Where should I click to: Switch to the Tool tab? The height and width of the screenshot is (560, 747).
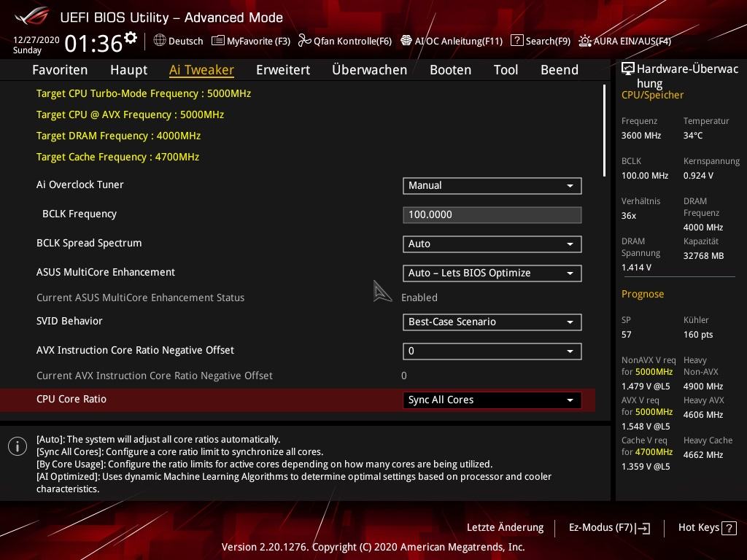point(506,69)
